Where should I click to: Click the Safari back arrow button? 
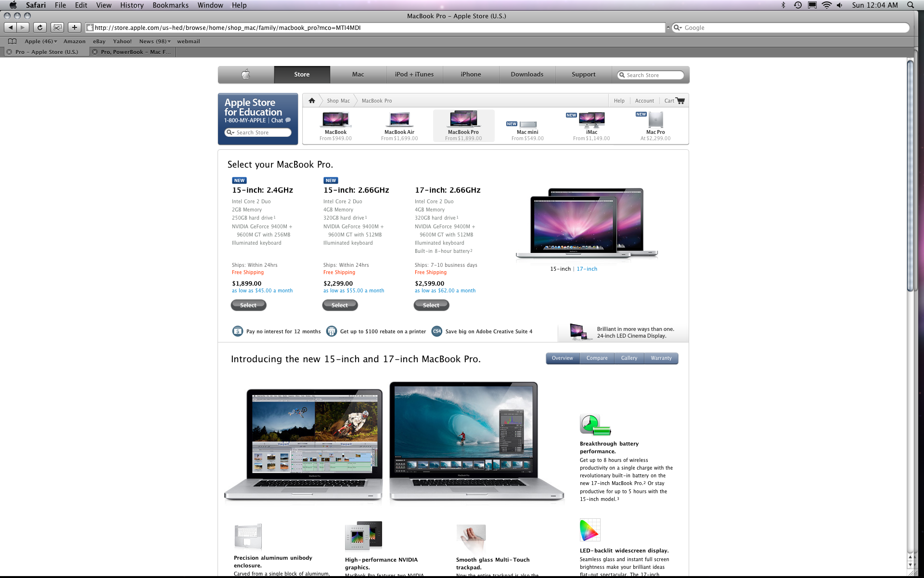[11, 27]
